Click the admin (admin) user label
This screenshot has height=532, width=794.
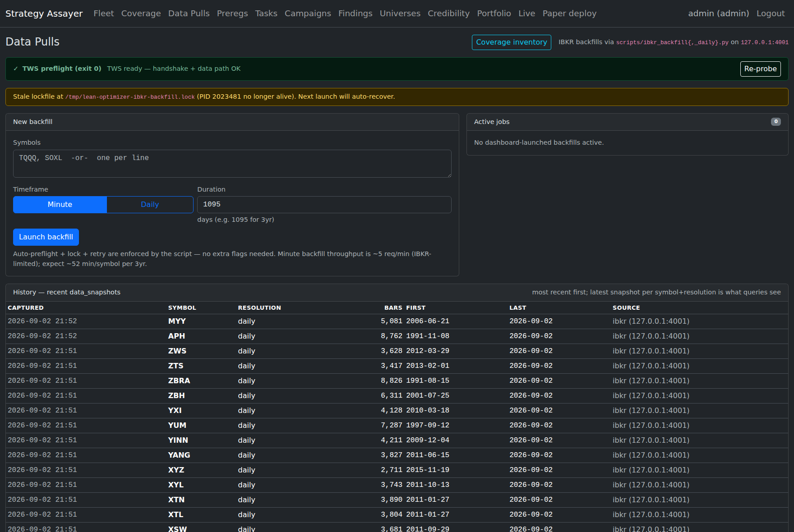tap(719, 14)
